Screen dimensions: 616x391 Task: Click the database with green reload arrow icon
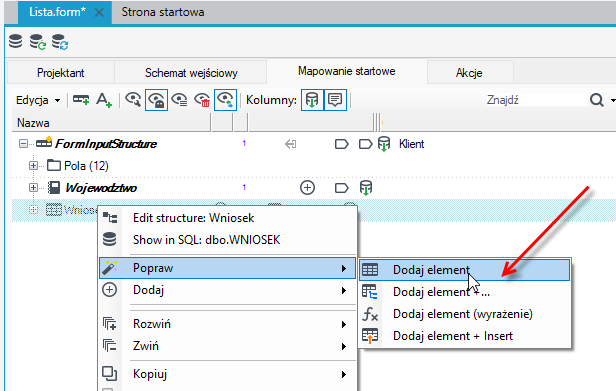pyautogui.click(x=37, y=41)
